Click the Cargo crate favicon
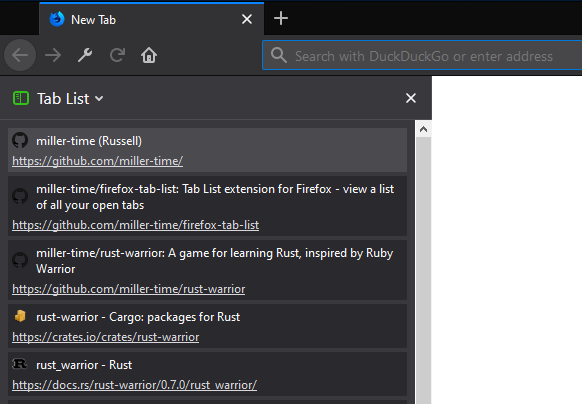 (20, 316)
